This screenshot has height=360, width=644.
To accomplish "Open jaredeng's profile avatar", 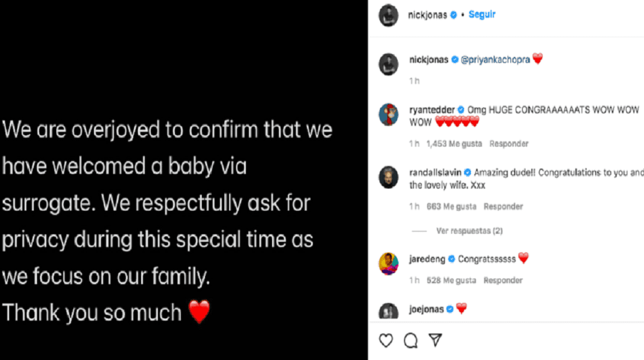I will pos(389,263).
